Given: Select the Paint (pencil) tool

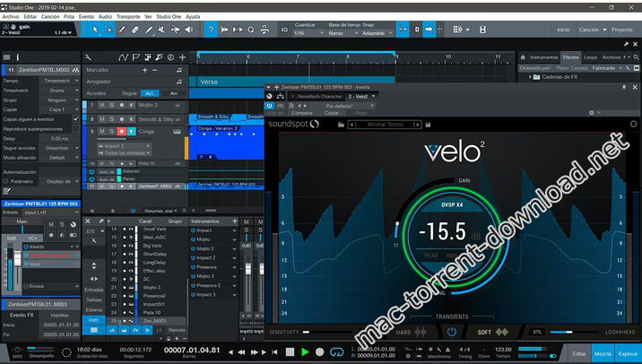Looking at the screenshot, I should [149, 30].
